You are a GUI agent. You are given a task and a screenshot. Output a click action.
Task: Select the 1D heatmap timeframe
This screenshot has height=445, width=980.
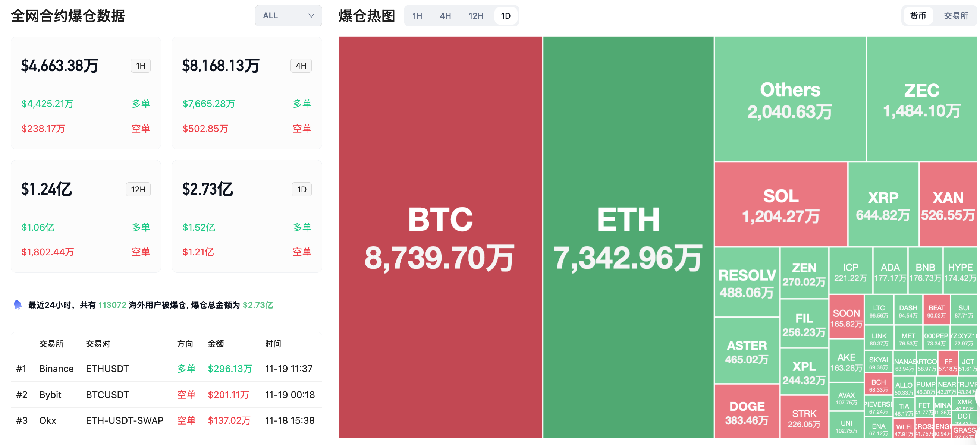[x=506, y=16]
